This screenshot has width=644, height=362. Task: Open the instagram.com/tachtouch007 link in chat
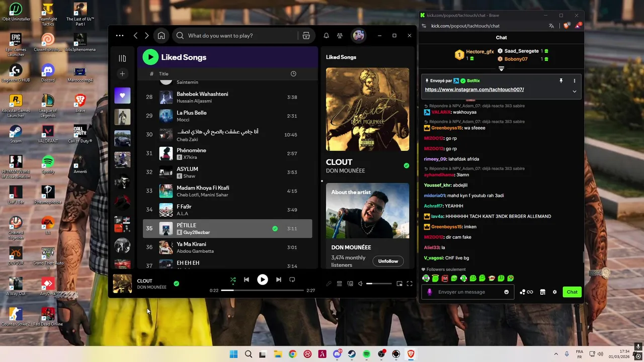pyautogui.click(x=474, y=89)
